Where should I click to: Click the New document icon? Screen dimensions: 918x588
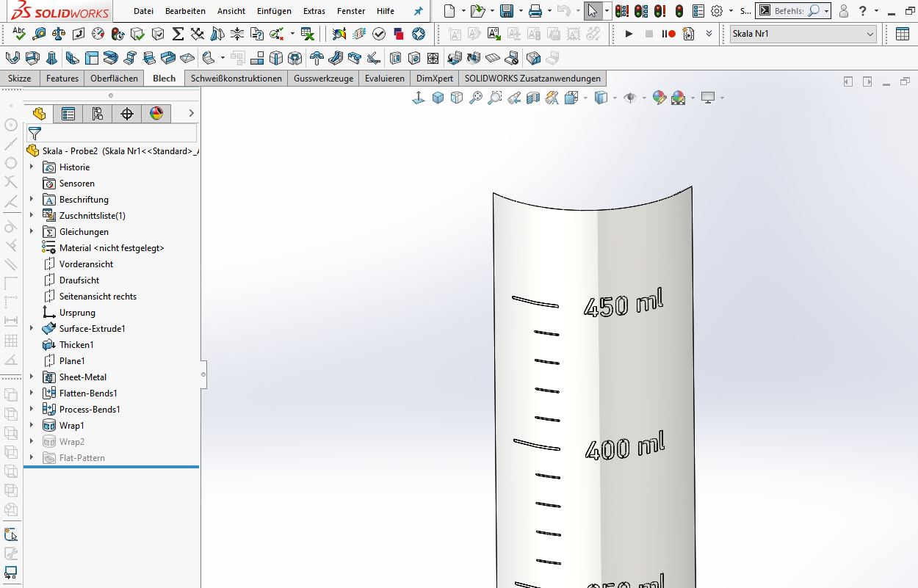tap(449, 11)
